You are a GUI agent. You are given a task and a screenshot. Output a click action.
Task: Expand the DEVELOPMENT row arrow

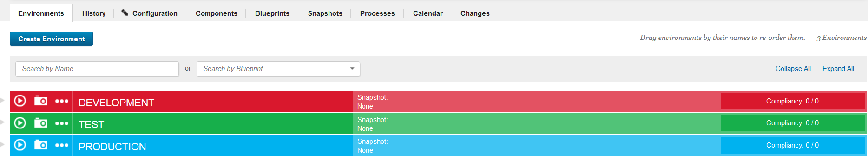pyautogui.click(x=2, y=100)
